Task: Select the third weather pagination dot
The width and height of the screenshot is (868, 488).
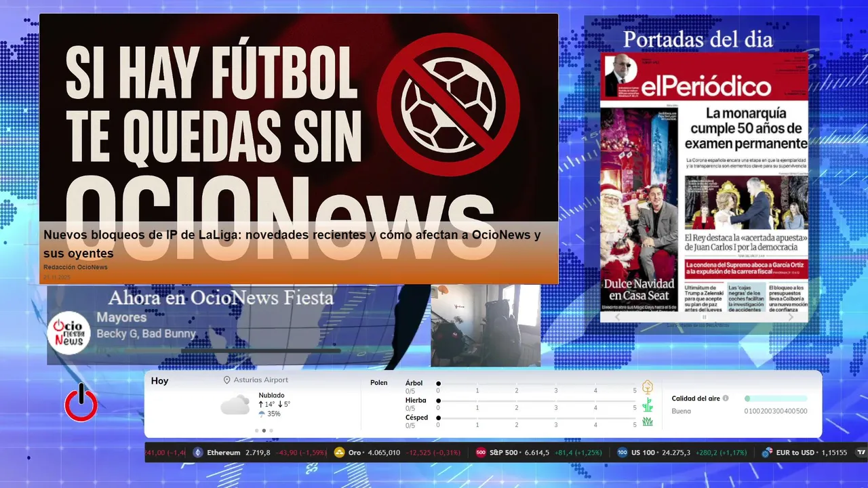Action: (x=271, y=430)
